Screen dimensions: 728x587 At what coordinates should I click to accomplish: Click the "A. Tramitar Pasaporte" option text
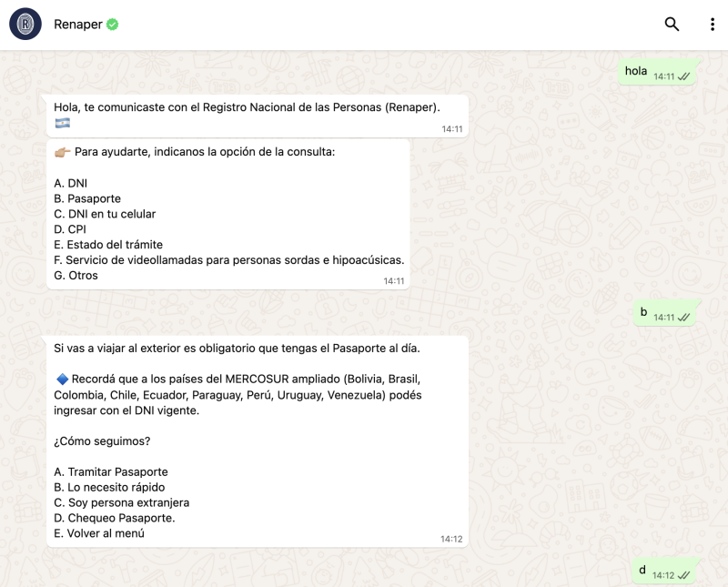point(111,472)
